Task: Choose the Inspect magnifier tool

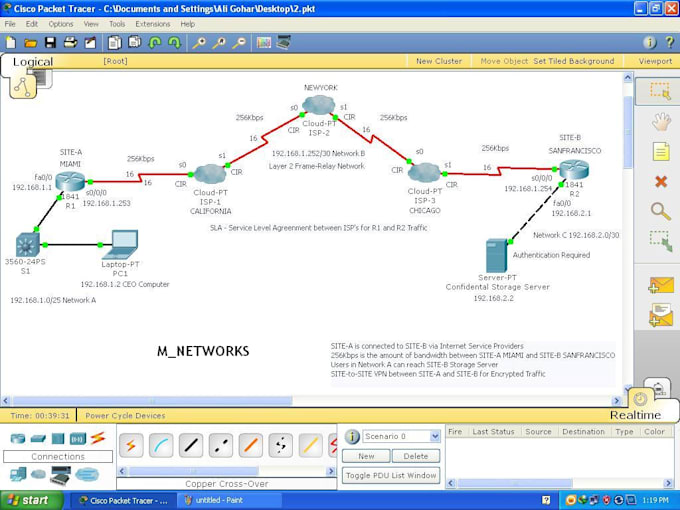Action: click(x=661, y=211)
